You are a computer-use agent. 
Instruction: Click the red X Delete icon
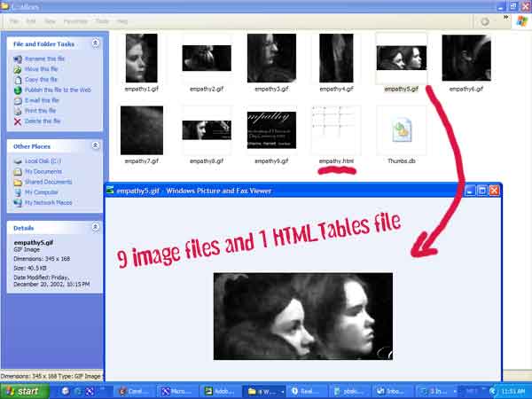tap(18, 121)
